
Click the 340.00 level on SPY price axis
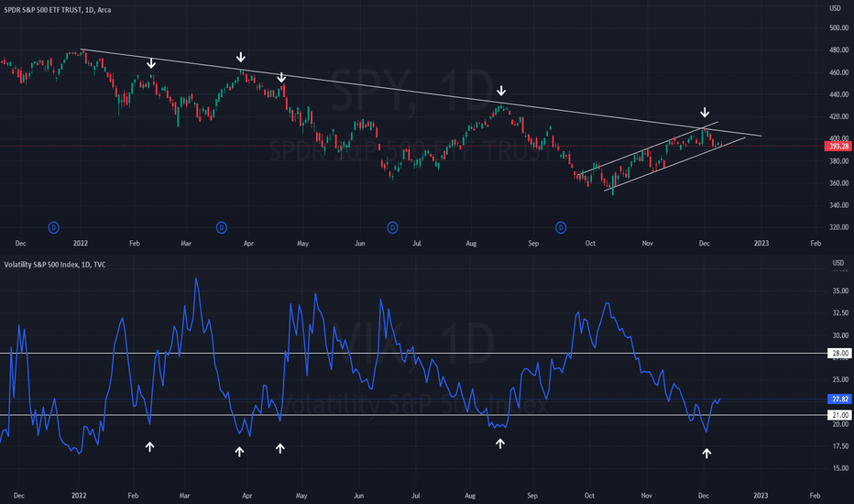click(838, 205)
